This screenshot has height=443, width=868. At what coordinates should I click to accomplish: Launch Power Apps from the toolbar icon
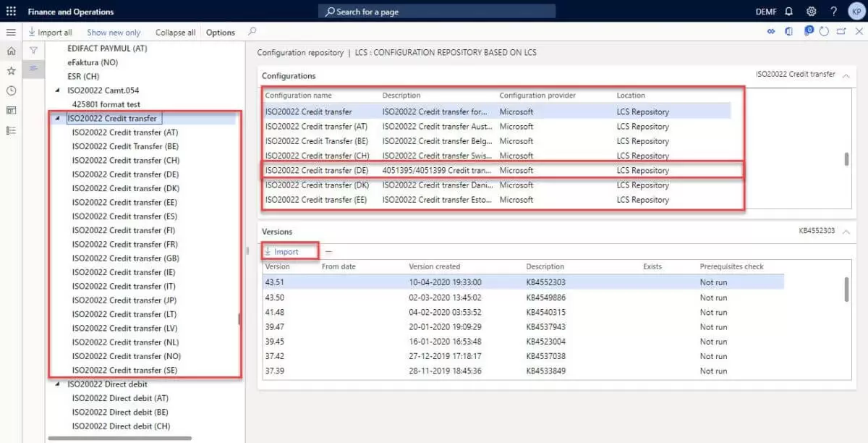tap(809, 31)
